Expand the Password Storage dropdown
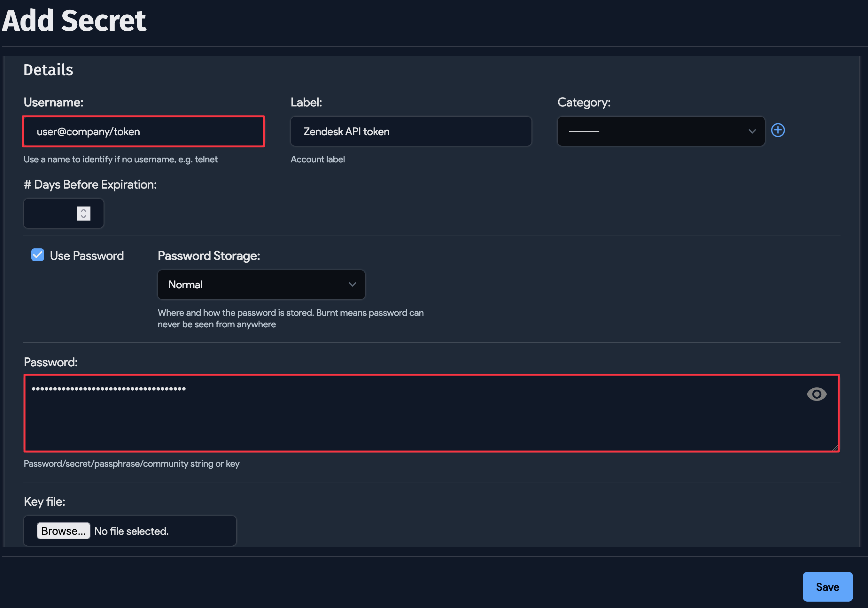 tap(261, 285)
